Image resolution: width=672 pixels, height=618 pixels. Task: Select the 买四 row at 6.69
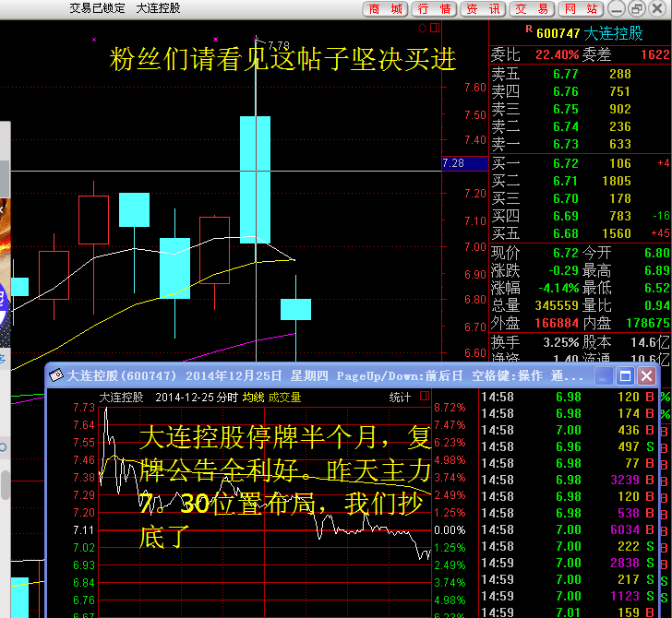(x=580, y=216)
